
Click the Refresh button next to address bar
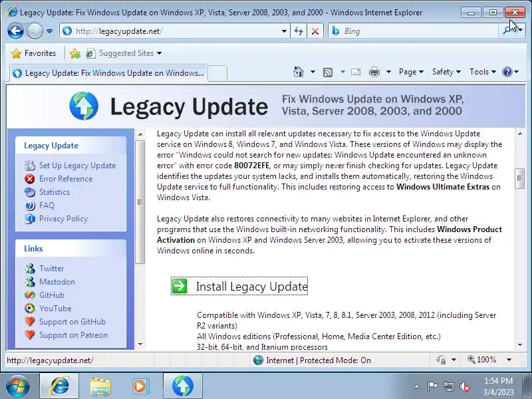pyautogui.click(x=299, y=31)
